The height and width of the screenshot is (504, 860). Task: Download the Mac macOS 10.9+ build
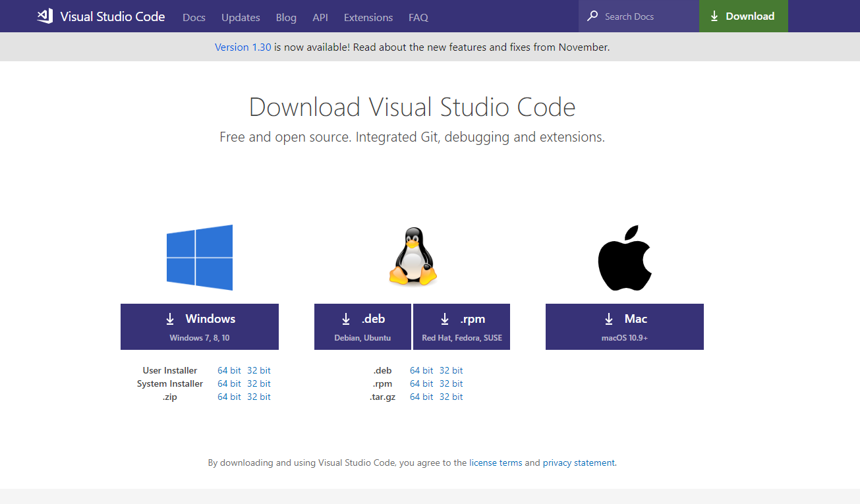tap(625, 327)
